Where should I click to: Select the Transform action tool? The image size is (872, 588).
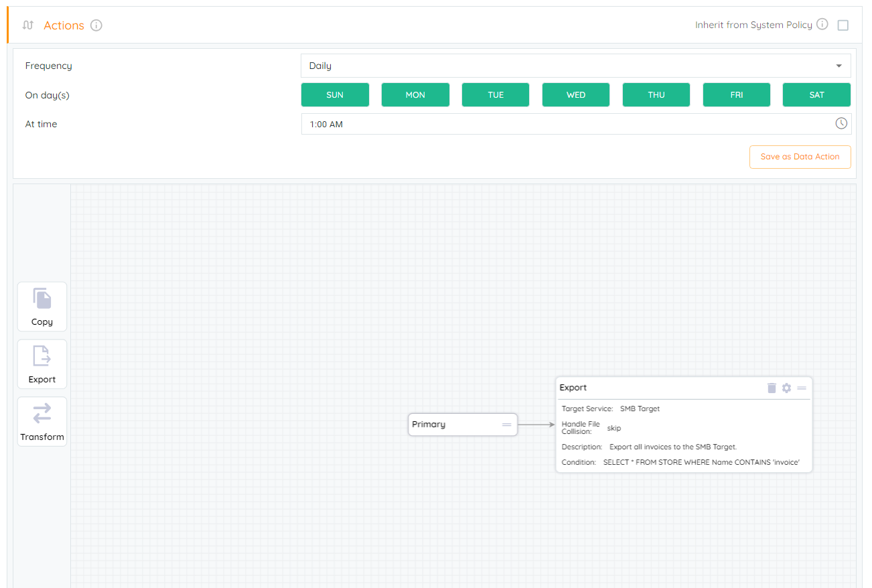[42, 422]
